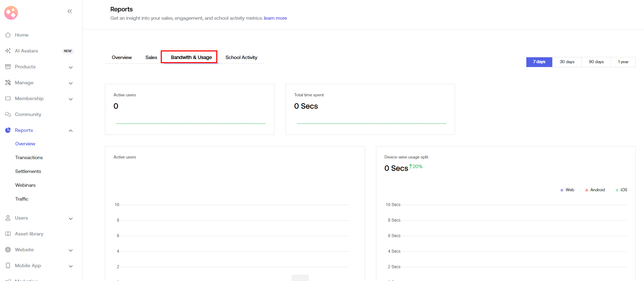Screen dimensions: 644x281
Task: Open the learn more link
Action: 275,18
